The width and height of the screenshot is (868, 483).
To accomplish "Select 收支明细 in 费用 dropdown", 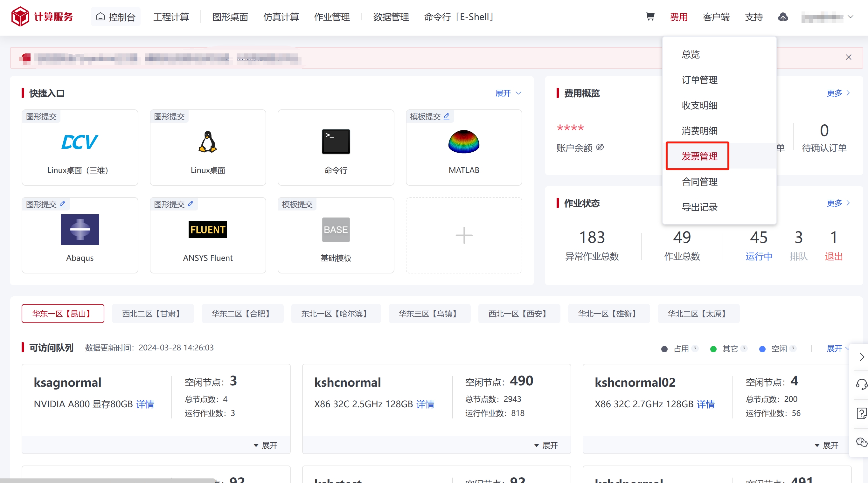I will click(x=719, y=106).
